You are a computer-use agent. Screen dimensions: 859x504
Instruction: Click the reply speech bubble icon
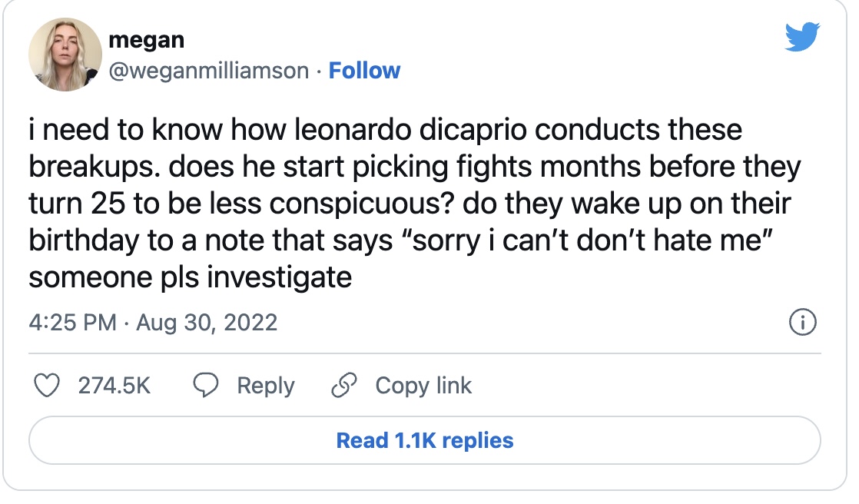[x=206, y=386]
